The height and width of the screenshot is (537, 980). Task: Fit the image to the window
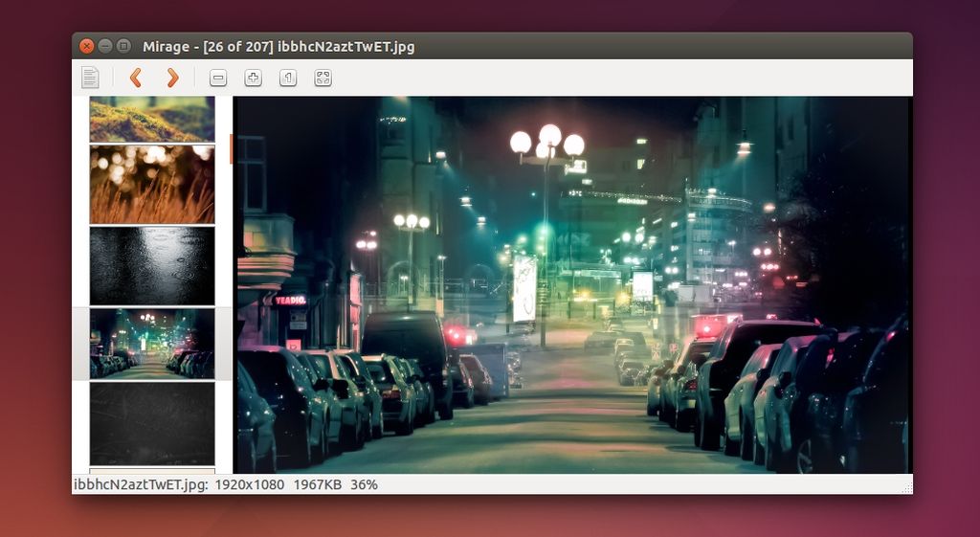click(323, 78)
